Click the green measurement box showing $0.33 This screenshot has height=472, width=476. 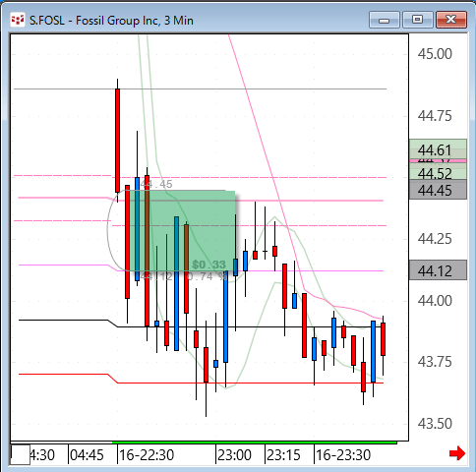coord(182,231)
